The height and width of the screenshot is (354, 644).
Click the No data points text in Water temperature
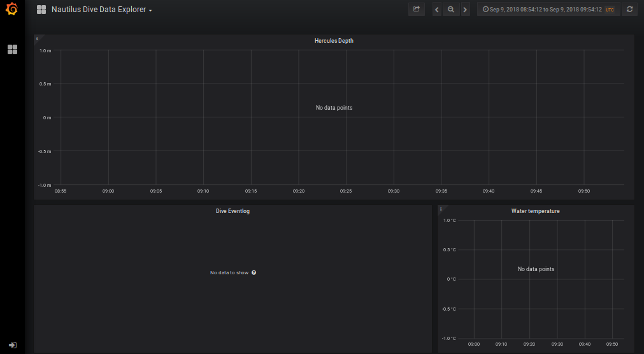click(x=536, y=269)
